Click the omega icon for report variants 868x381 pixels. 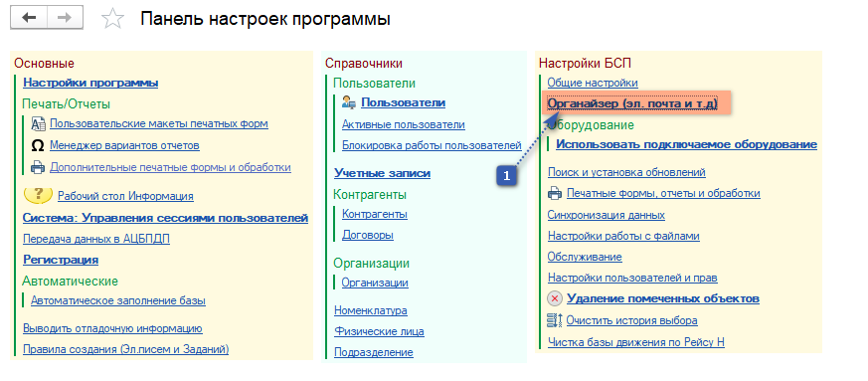pos(38,145)
